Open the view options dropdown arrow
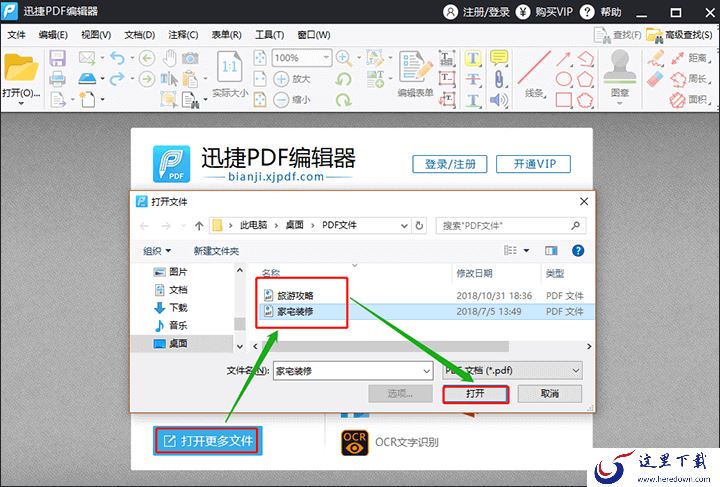The width and height of the screenshot is (720, 487). [x=527, y=251]
